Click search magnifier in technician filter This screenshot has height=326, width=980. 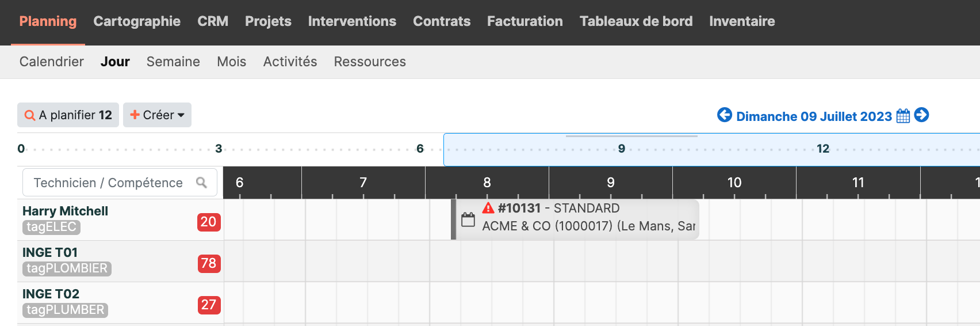[201, 183]
